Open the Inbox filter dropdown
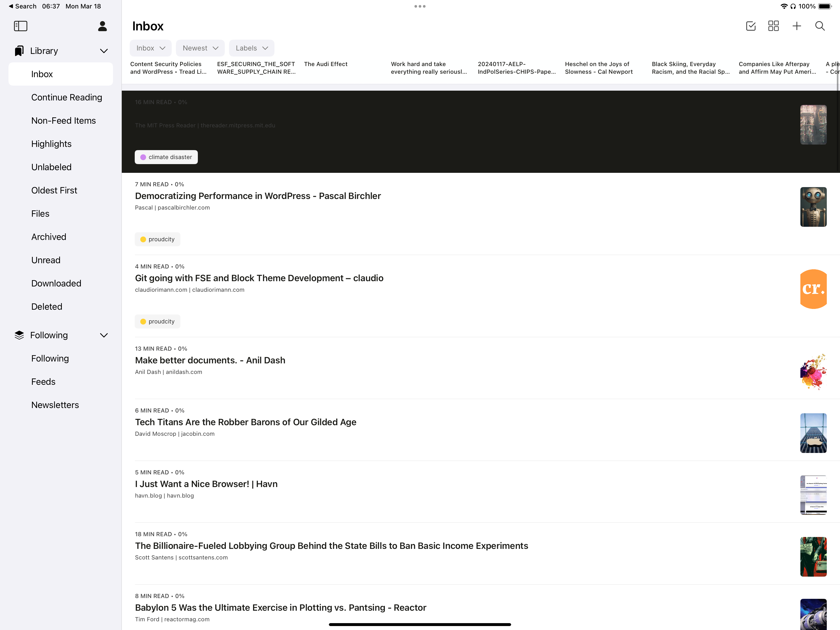This screenshot has height=630, width=840. coord(150,48)
